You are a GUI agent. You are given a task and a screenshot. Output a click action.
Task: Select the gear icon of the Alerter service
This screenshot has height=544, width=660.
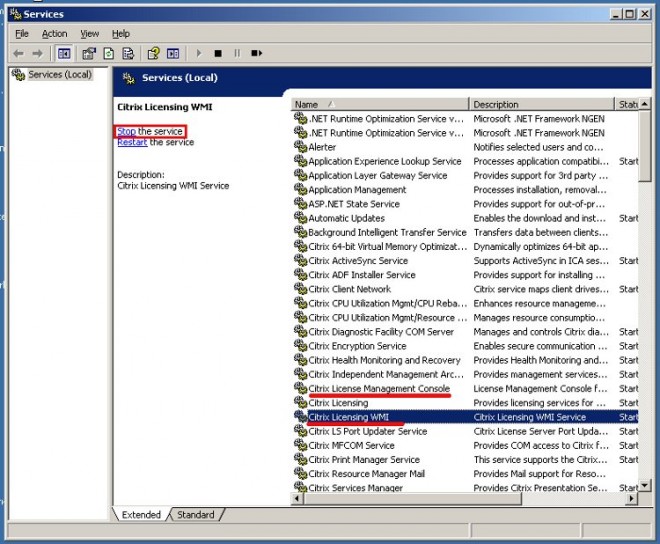click(x=301, y=146)
